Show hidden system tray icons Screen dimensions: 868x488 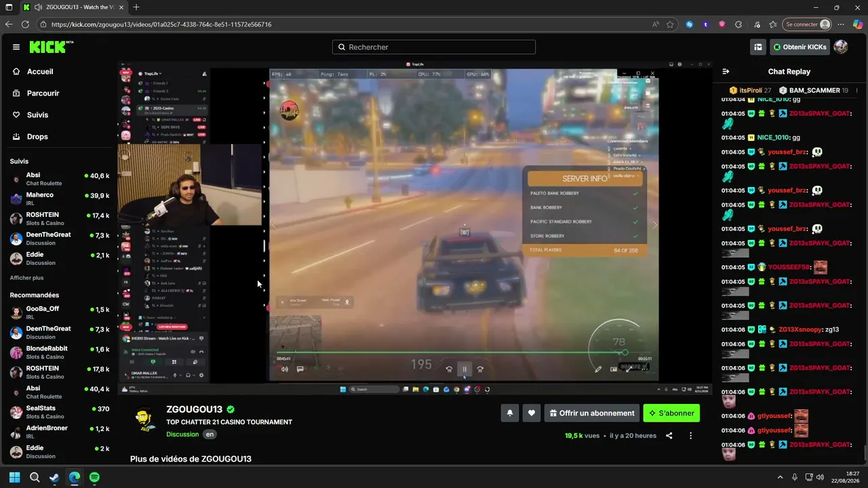780,477
